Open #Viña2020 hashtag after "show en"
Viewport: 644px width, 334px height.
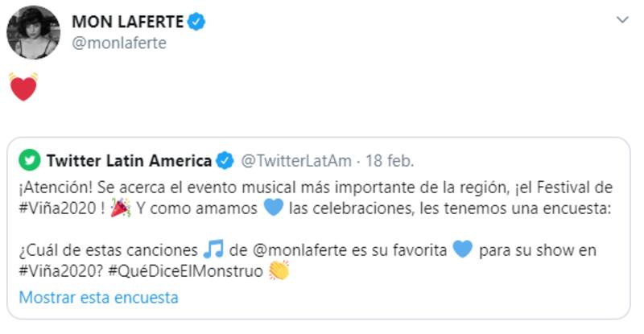coord(60,271)
